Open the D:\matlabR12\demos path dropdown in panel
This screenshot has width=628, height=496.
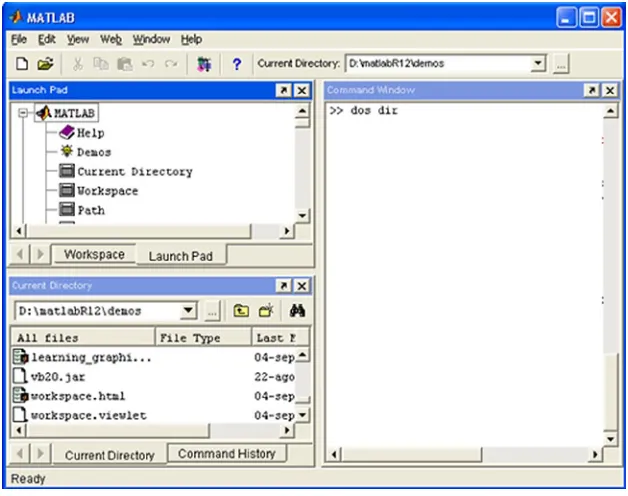[188, 311]
